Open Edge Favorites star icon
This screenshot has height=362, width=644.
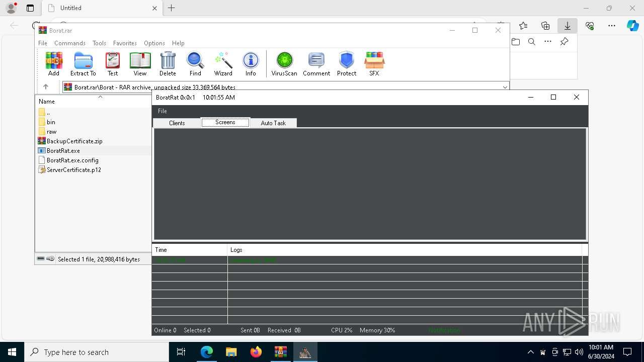523,26
